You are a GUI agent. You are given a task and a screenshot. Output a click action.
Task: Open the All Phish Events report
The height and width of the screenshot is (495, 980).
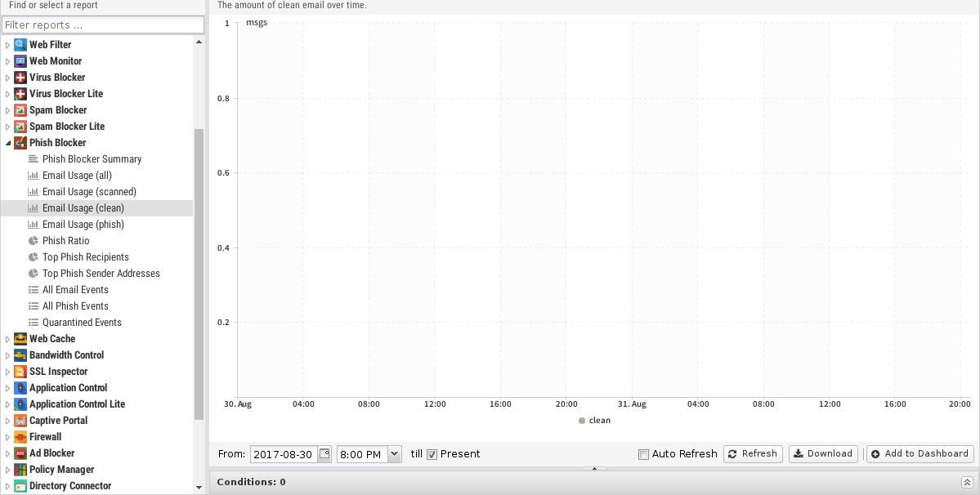(x=76, y=305)
